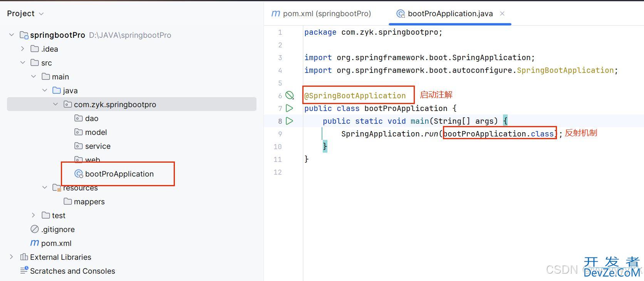This screenshot has width=644, height=281.
Task: Select the .gitignore file
Action: [x=58, y=229]
